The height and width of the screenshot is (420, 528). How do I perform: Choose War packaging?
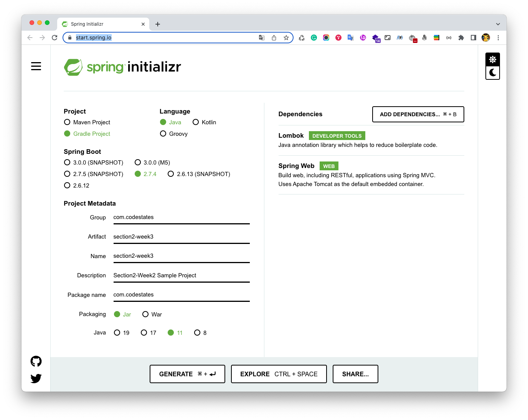click(x=145, y=315)
